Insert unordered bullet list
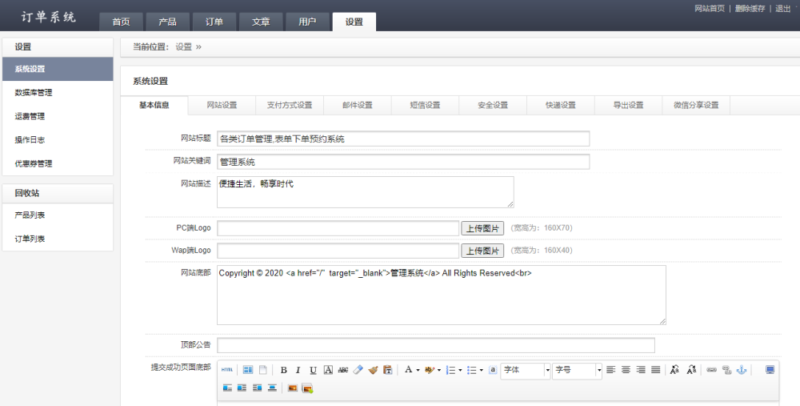 click(x=471, y=370)
